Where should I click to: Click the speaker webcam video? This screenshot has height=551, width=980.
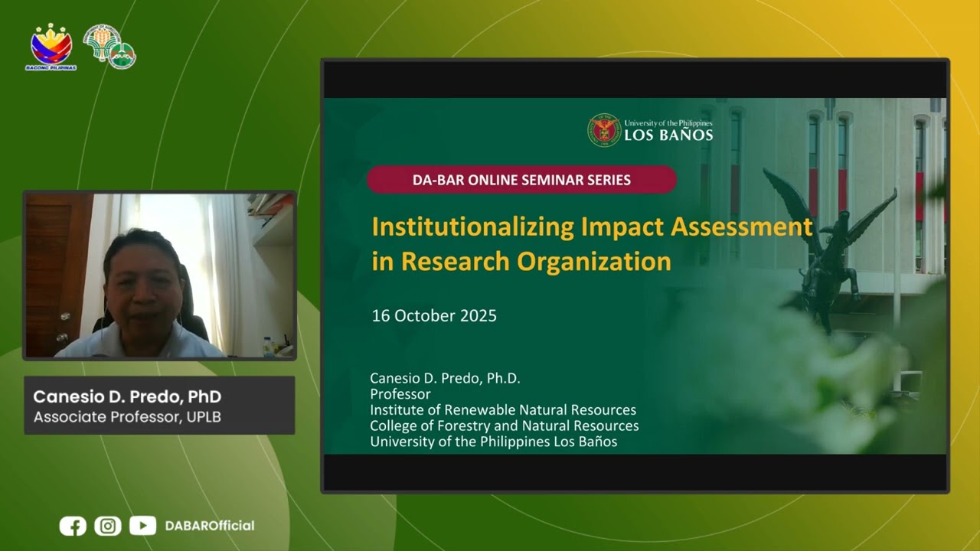point(159,275)
